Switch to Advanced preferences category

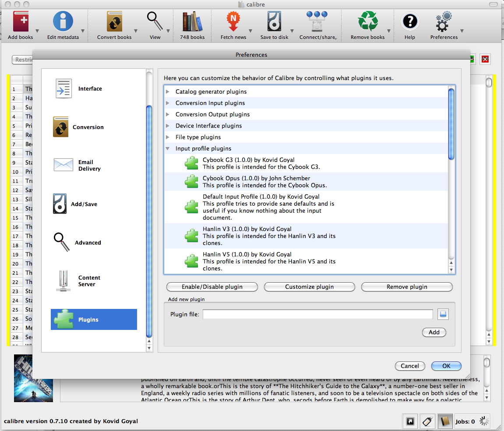[94, 242]
